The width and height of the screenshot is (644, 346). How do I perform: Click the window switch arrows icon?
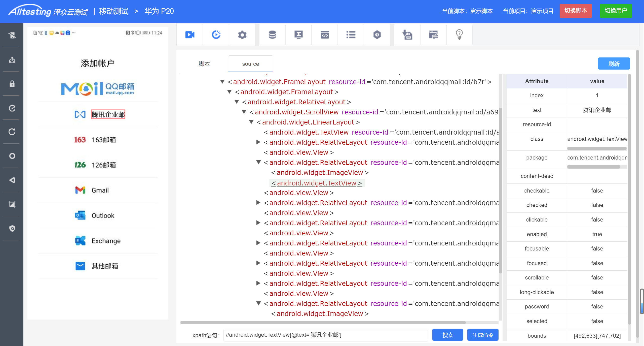pos(433,35)
